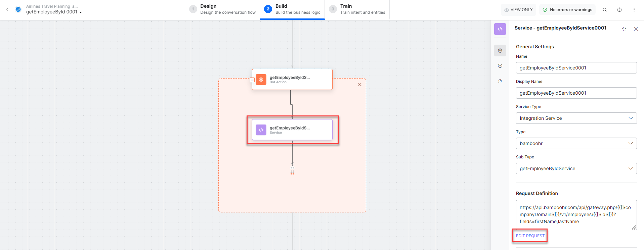
Task: Minimize the Service properties panel
Action: [624, 29]
